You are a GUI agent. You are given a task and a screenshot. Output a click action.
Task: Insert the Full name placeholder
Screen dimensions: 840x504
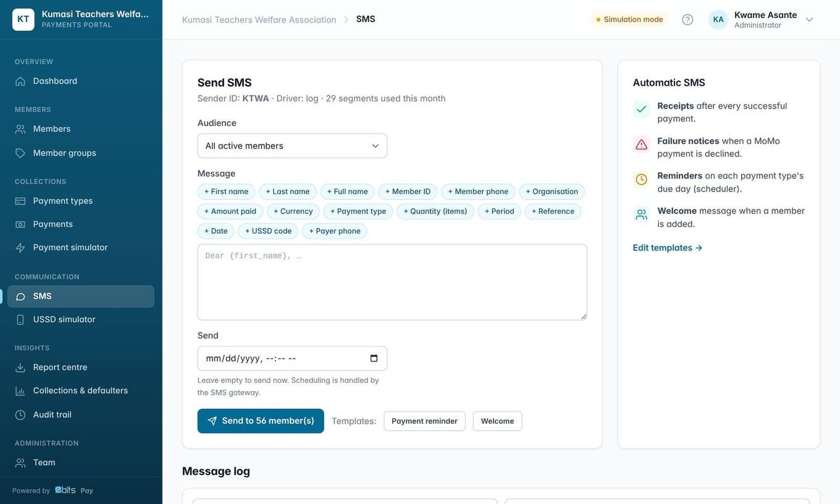[348, 191]
